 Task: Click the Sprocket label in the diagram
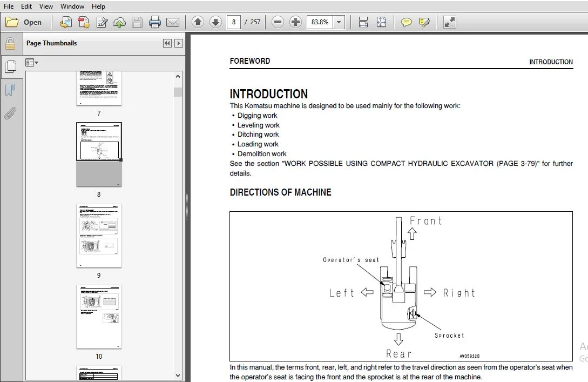point(449,336)
